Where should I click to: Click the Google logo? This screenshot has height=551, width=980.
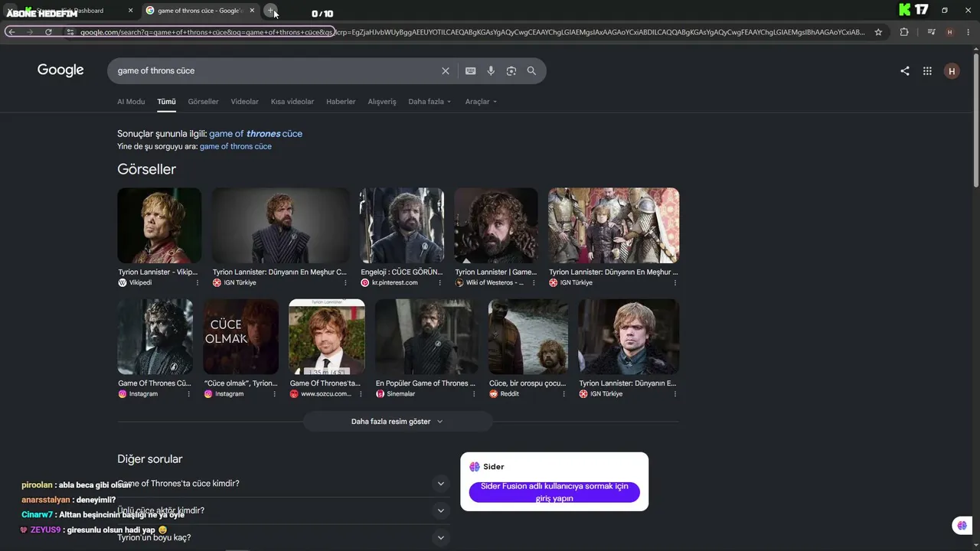60,70
